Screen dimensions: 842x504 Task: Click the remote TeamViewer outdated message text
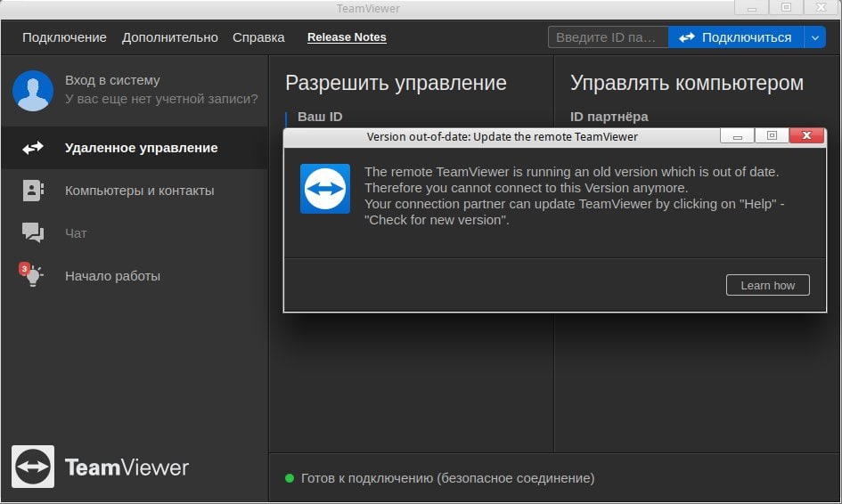click(574, 196)
